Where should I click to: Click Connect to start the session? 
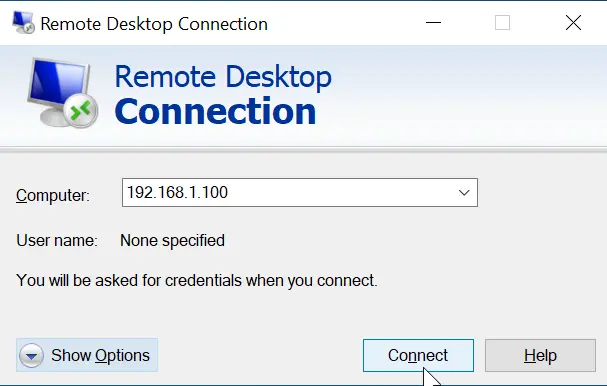[418, 355]
